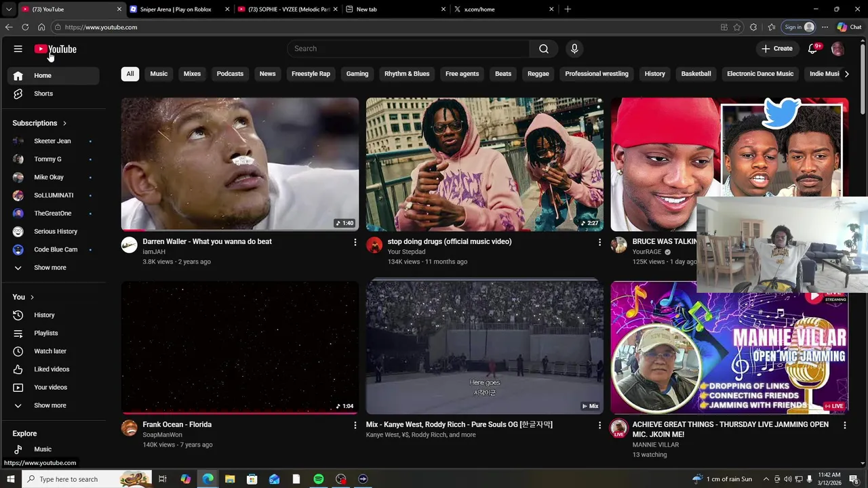Viewport: 868px width, 488px height.
Task: Show more under the You section
Action: [x=53, y=405]
